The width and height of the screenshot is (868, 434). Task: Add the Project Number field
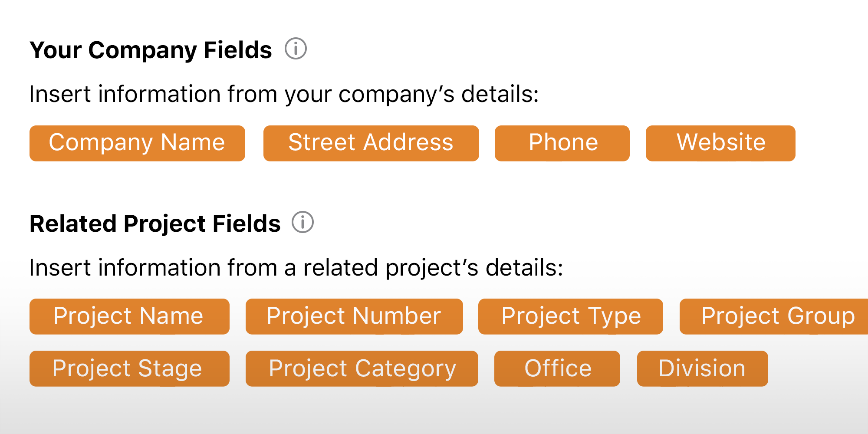pyautogui.click(x=354, y=316)
